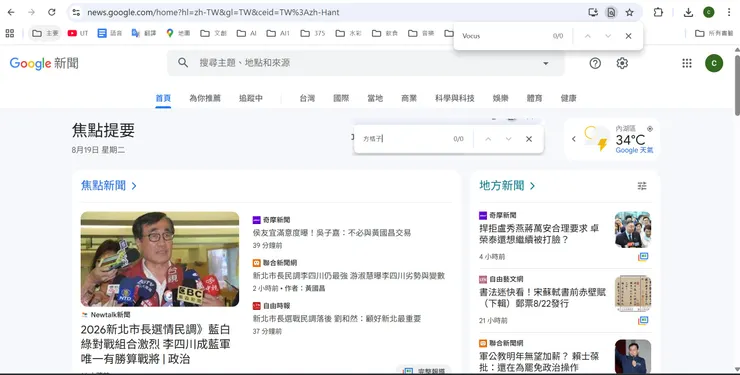Open the AI1 bookmark folder

click(x=278, y=33)
